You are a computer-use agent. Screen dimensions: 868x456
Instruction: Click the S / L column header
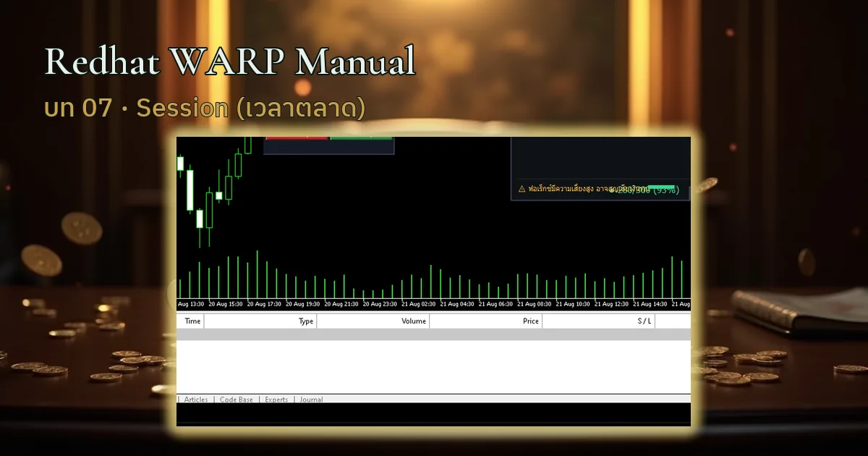tap(599, 321)
